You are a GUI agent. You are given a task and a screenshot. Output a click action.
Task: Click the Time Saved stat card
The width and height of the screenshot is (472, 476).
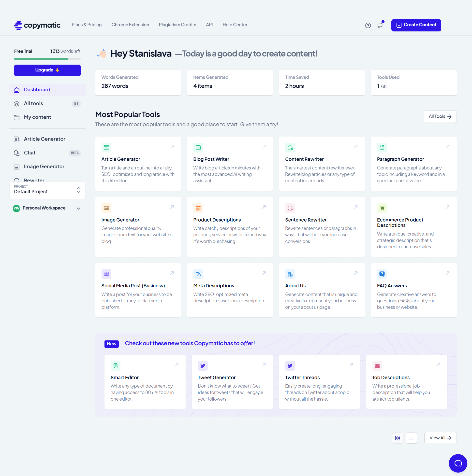coord(322,83)
